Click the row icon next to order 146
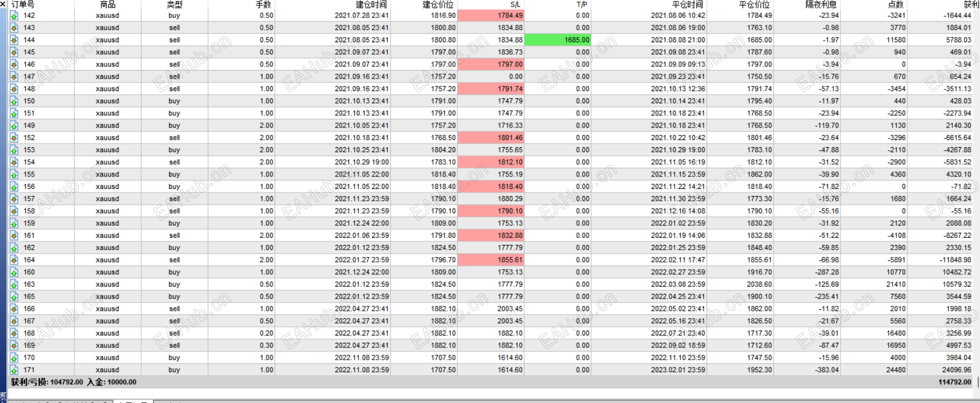The image size is (980, 403). [x=14, y=64]
